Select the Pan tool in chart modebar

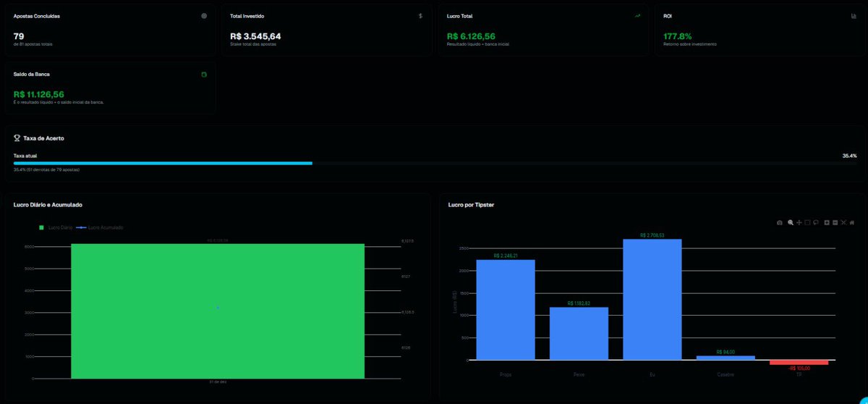(x=799, y=222)
